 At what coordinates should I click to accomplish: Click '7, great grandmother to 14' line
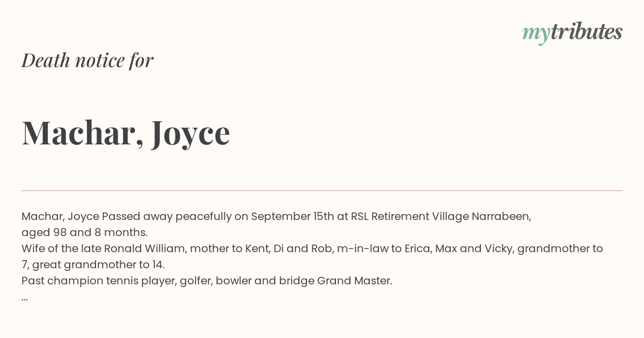(93, 265)
